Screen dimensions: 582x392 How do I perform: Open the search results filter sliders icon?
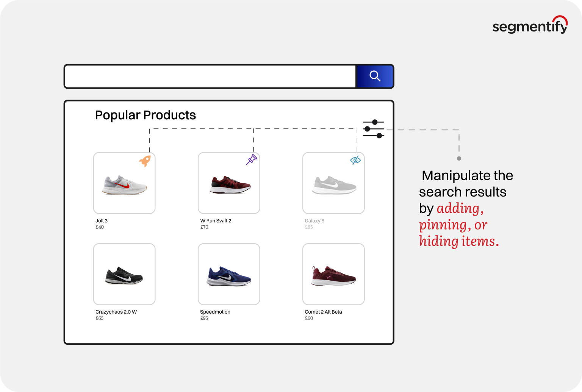click(374, 129)
